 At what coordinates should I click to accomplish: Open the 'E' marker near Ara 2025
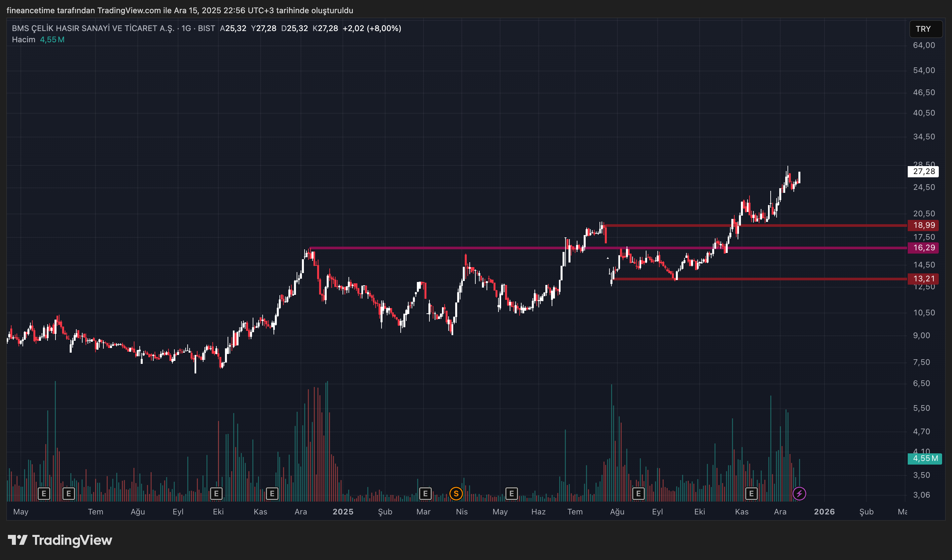[751, 494]
